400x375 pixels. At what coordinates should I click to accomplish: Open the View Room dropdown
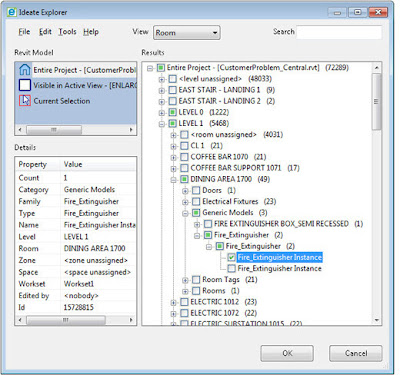[187, 33]
